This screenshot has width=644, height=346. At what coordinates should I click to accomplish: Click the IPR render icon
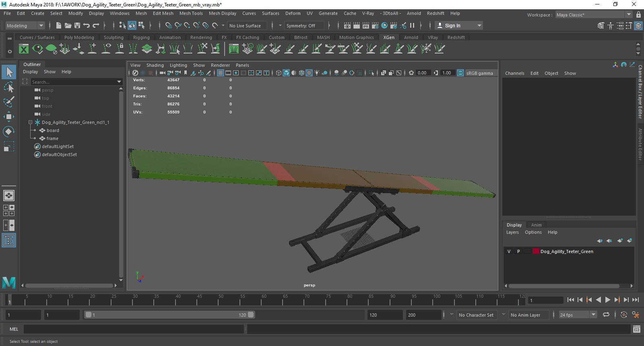pos(366,25)
